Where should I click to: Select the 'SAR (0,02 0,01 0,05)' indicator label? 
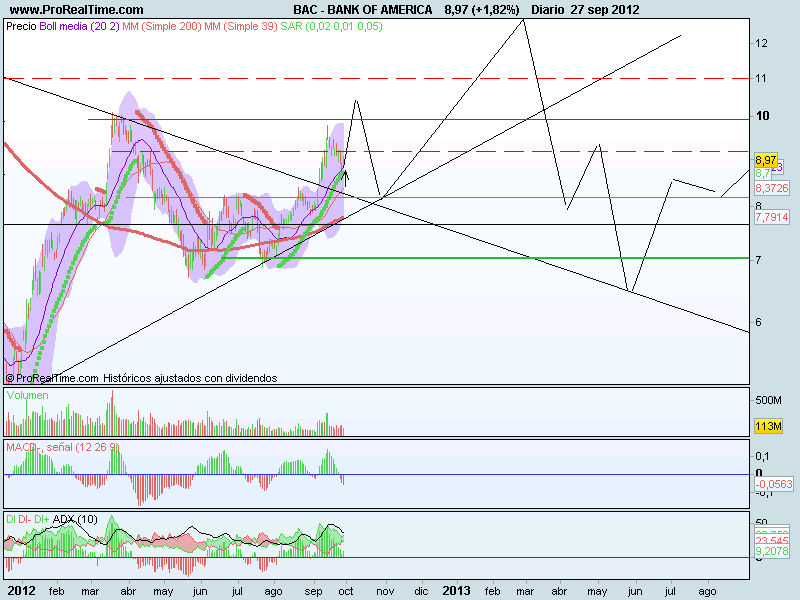331,26
